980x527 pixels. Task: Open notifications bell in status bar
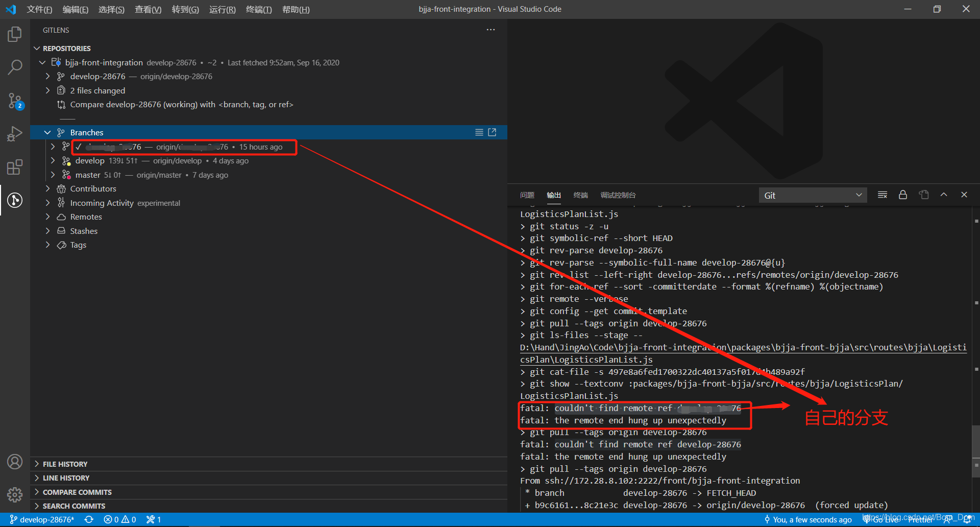(x=967, y=519)
